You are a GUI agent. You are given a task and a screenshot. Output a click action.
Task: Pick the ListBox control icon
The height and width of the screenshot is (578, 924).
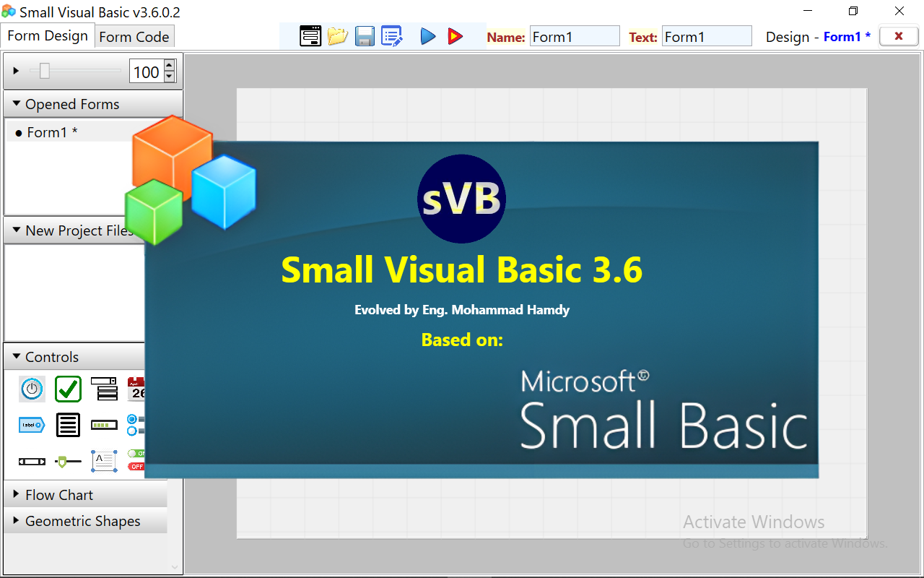tap(68, 425)
